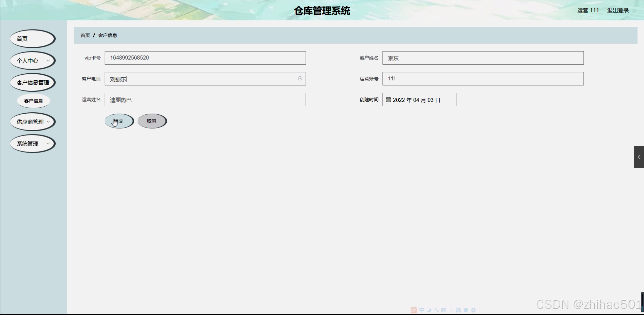644x315 pixels.
Task: Click the 退出登录 link
Action: pos(618,11)
